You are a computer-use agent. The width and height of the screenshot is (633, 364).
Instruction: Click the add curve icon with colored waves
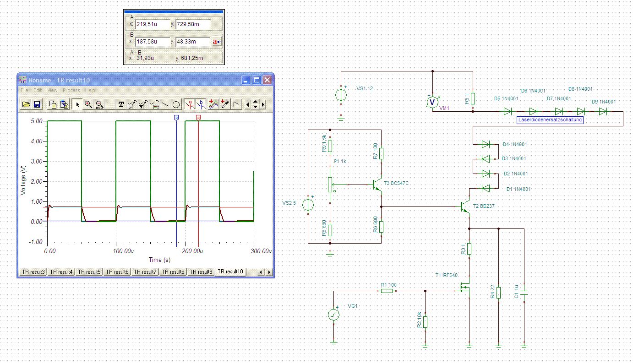click(x=213, y=105)
